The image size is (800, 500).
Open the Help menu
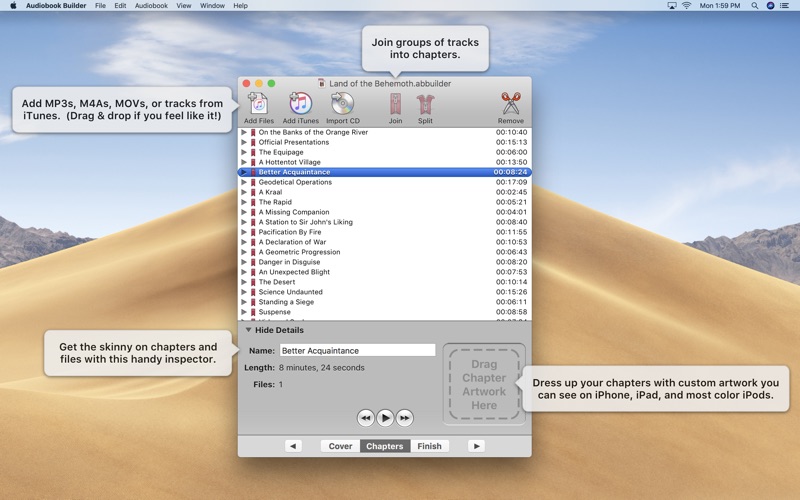point(240,6)
